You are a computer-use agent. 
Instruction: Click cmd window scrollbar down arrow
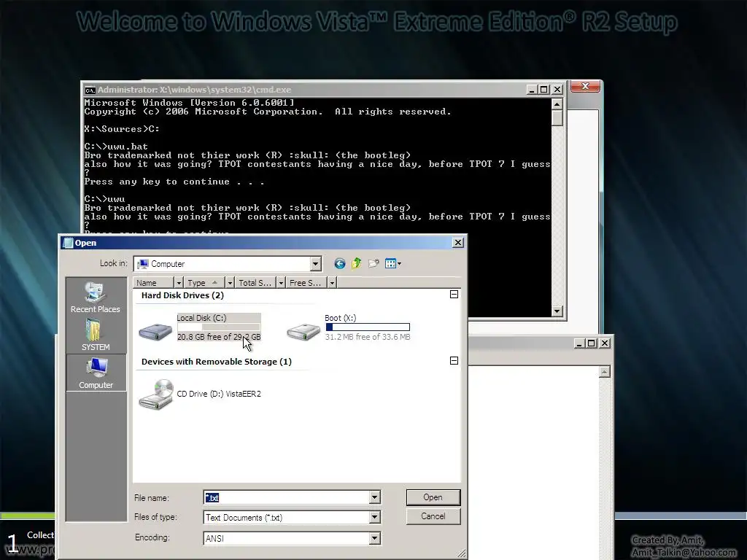(557, 311)
